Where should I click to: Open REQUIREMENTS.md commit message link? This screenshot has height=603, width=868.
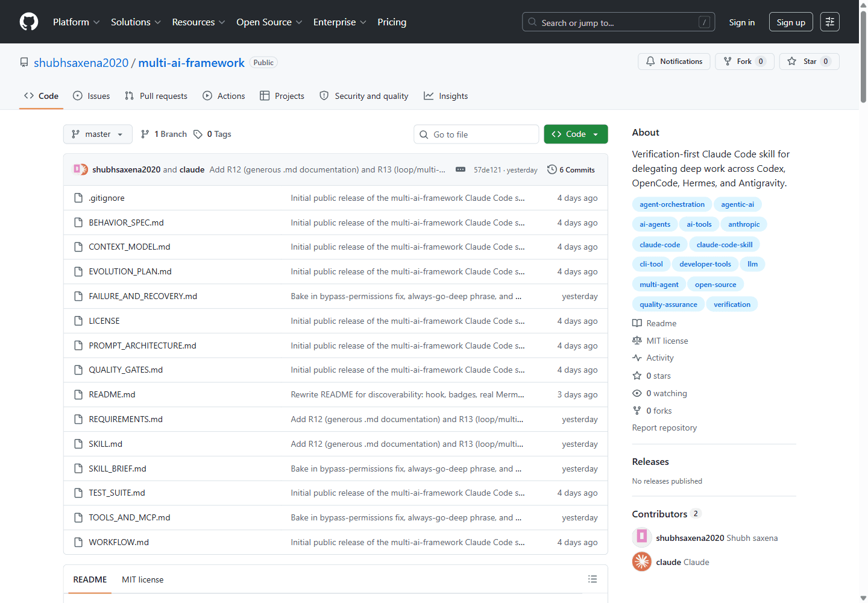click(x=407, y=419)
